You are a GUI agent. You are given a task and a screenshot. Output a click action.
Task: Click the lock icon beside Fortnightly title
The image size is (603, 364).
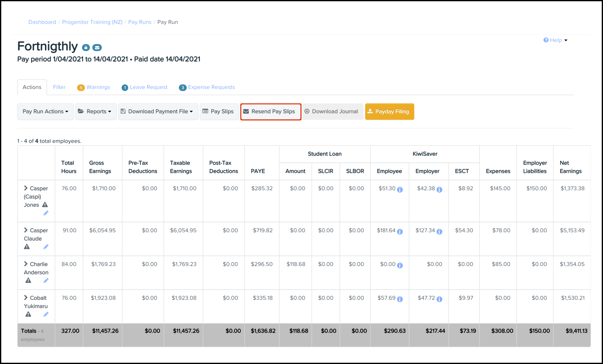[86, 47]
